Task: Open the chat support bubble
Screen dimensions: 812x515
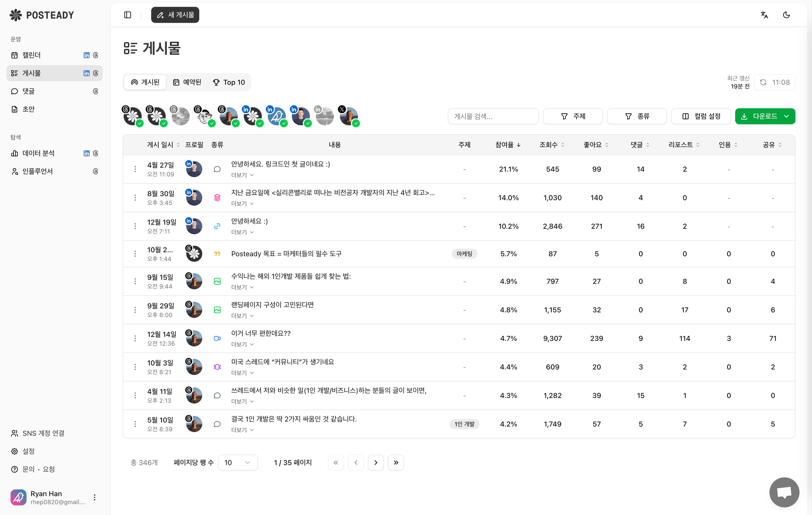Action: [784, 492]
